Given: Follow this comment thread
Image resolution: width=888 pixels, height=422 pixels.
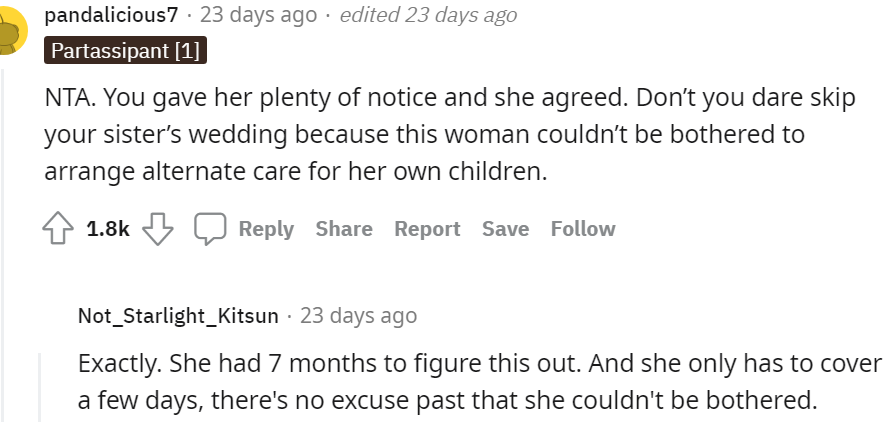Looking at the screenshot, I should point(583,229).
